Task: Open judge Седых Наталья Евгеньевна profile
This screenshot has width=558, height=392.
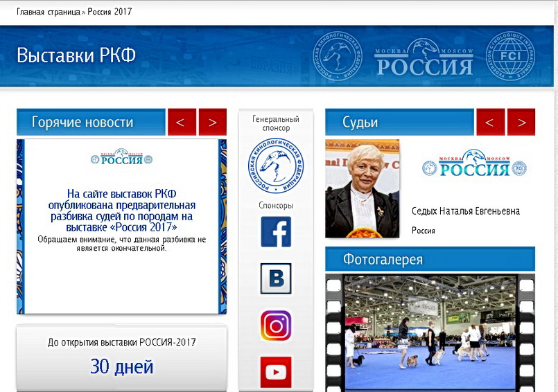Action: pyautogui.click(x=465, y=211)
